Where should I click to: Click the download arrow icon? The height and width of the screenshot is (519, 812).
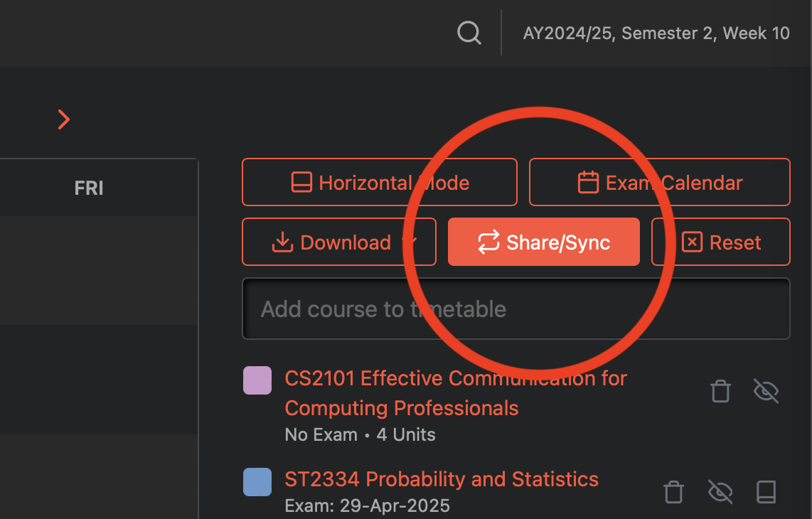tap(282, 242)
